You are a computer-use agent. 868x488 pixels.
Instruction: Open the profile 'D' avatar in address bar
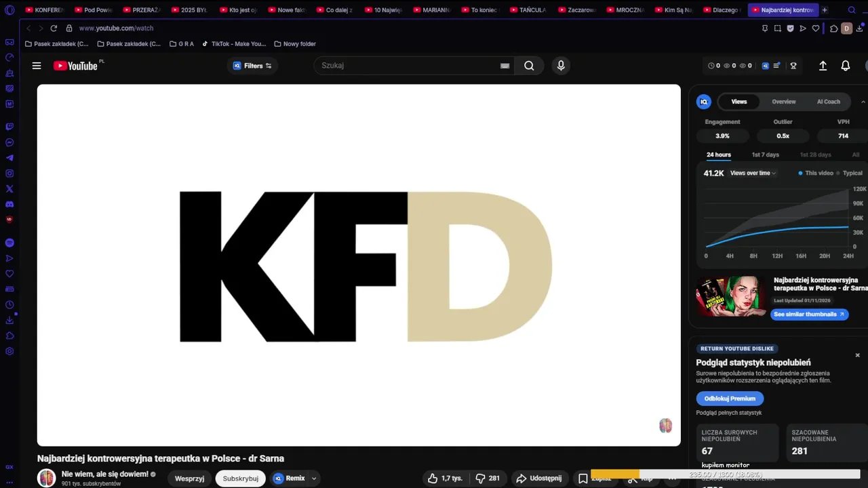(x=846, y=28)
